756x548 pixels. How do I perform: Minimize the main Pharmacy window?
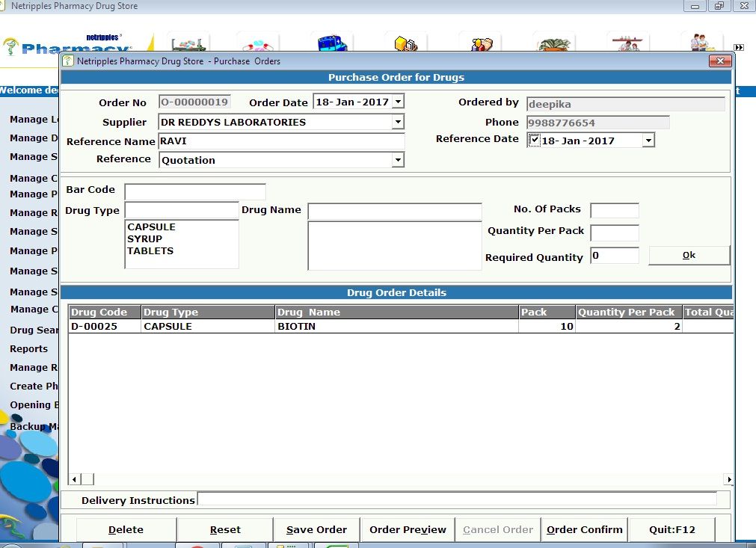(x=695, y=6)
